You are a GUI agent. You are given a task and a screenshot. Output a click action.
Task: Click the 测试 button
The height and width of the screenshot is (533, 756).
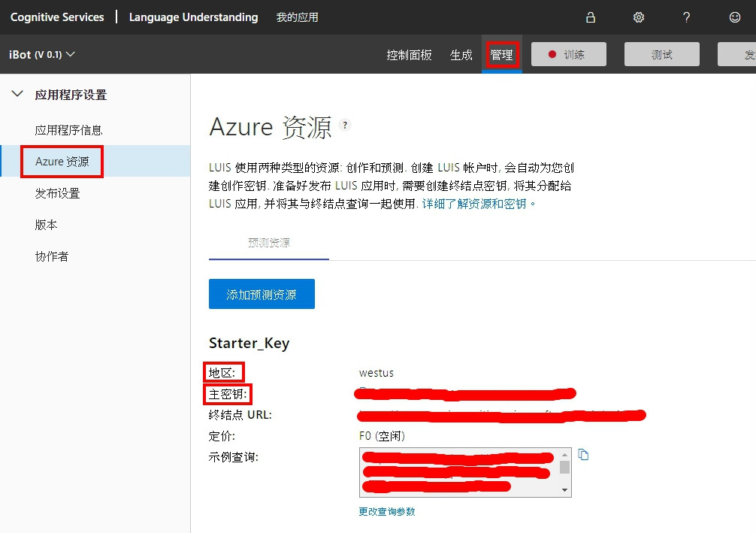661,54
